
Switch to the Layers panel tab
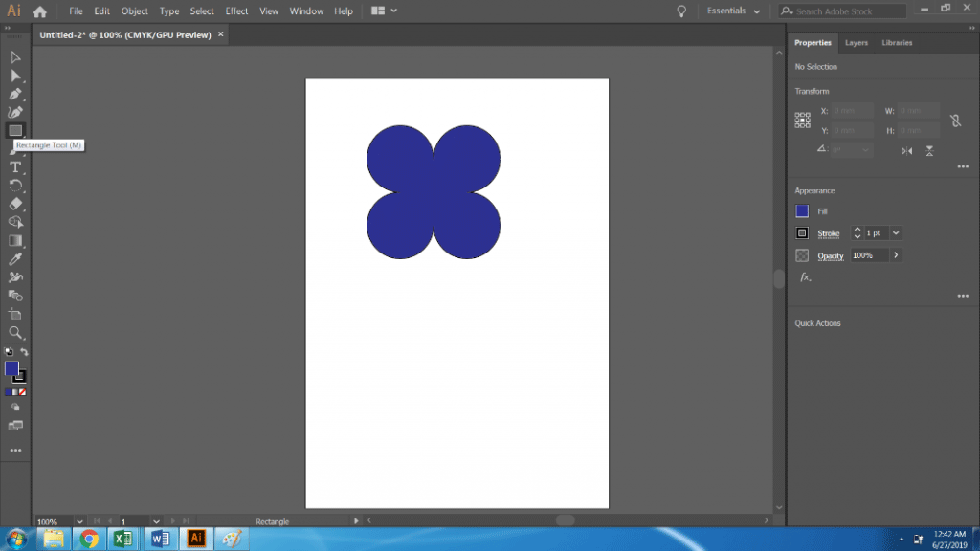(857, 42)
